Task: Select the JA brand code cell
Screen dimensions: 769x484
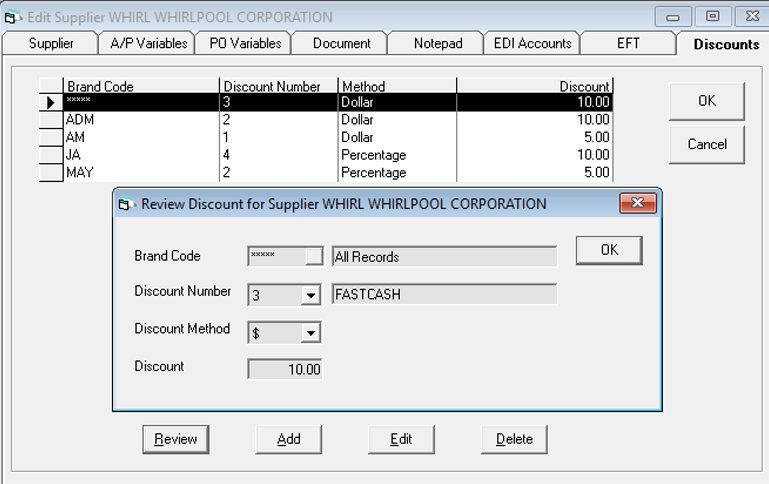Action: coord(141,155)
